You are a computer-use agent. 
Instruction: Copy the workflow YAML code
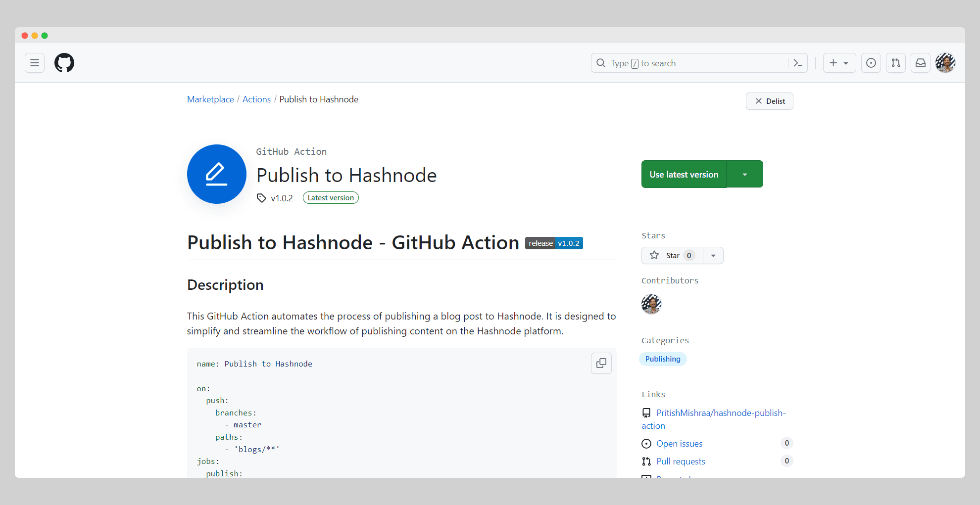(x=601, y=363)
